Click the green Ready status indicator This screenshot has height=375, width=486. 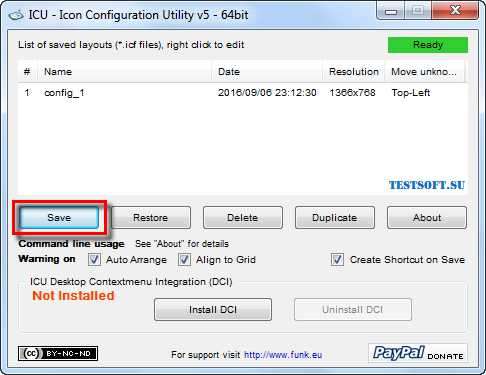[428, 45]
